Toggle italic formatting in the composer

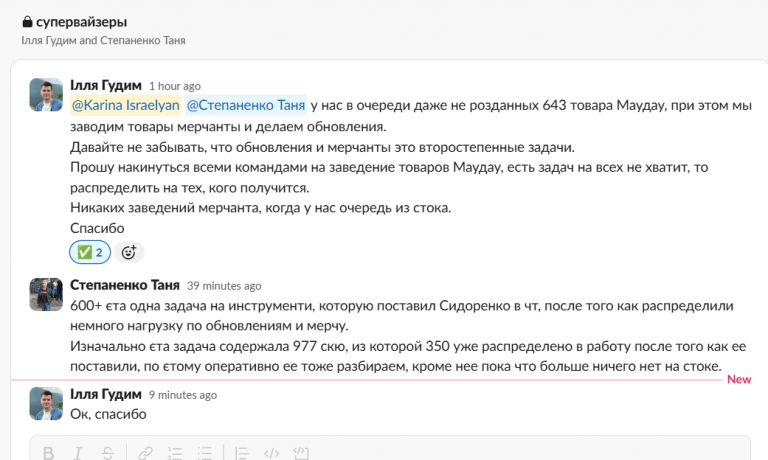[x=78, y=453]
